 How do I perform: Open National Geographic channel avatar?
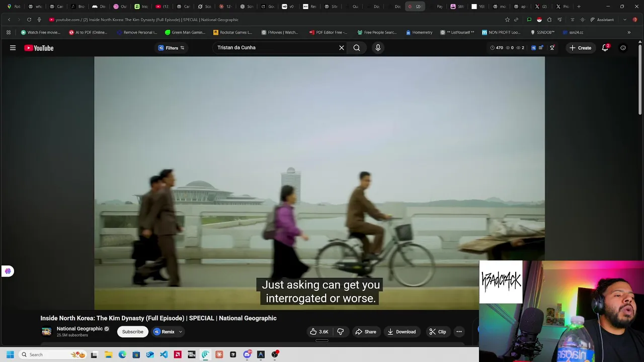click(x=46, y=332)
